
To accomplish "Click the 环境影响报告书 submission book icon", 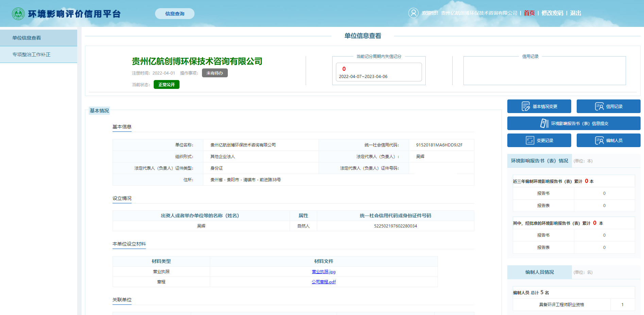I will pos(544,123).
